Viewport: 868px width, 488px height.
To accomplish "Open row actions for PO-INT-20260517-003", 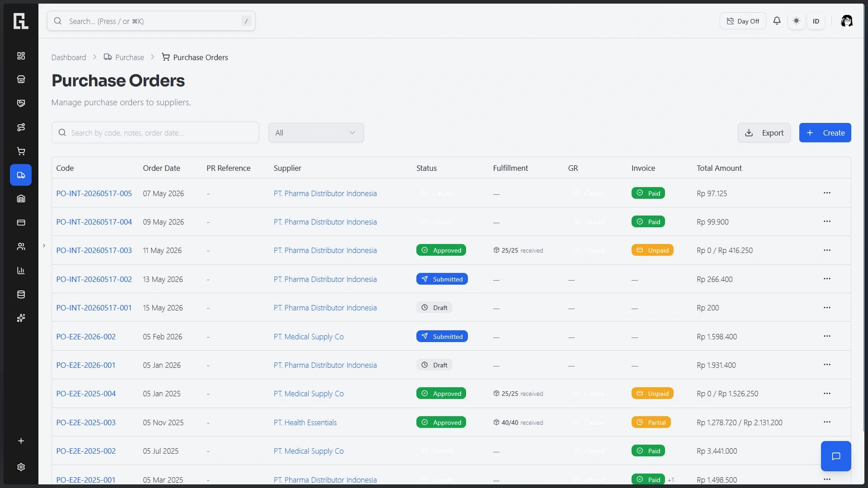I will coord(827,250).
